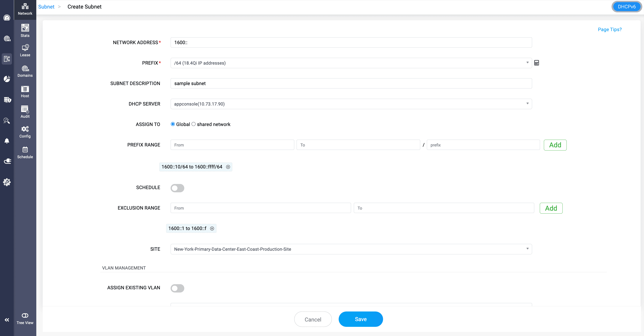Select the shared network radio button
This screenshot has width=644, height=336.
[193, 124]
